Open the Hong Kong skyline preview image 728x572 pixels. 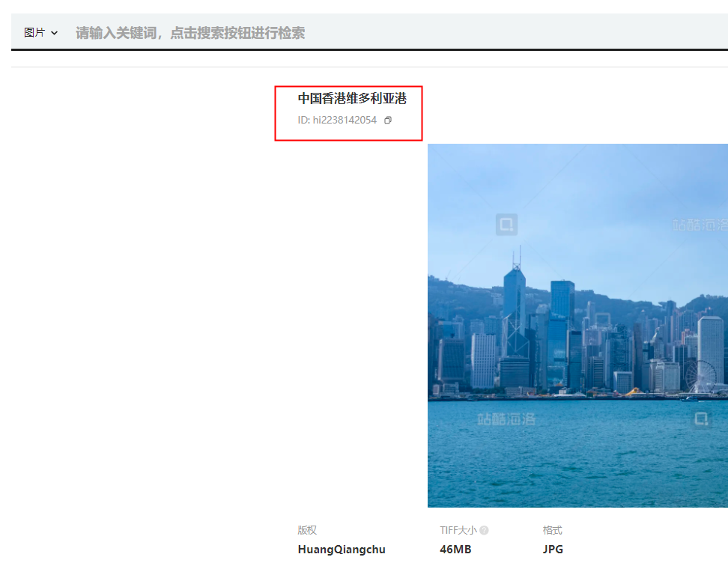point(577,326)
